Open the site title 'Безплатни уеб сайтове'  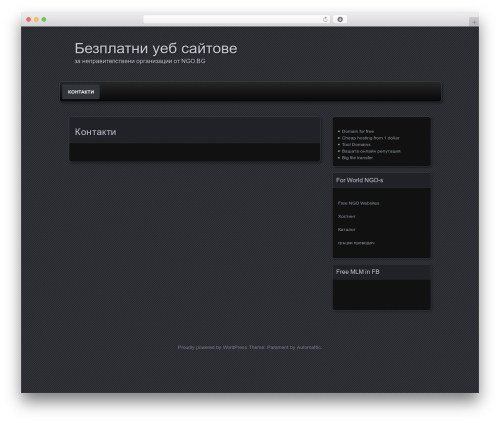[156, 48]
